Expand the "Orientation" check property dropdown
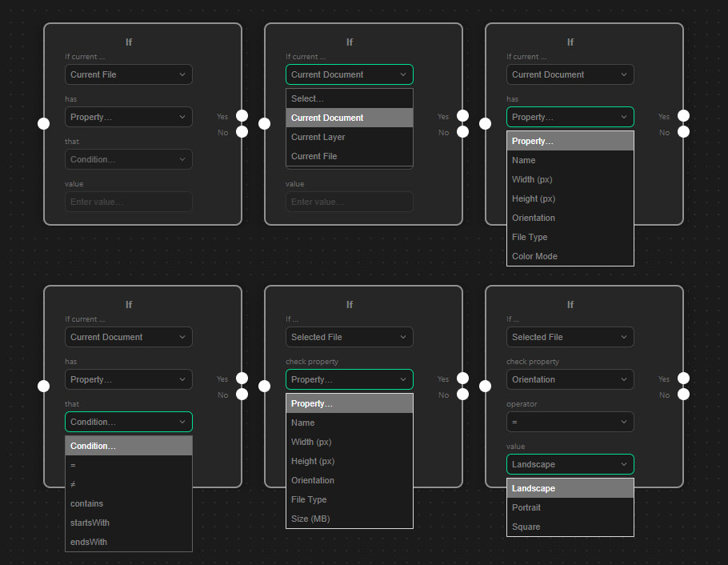The height and width of the screenshot is (565, 728). 570,379
